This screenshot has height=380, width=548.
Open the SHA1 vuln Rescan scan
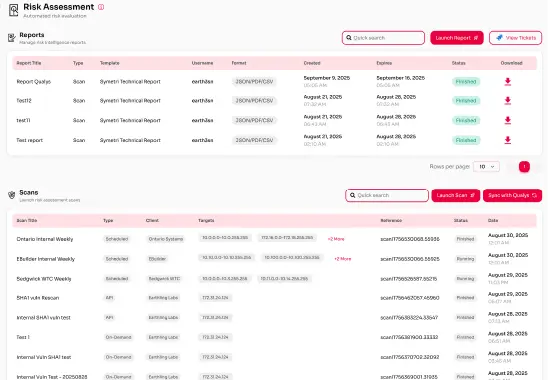pos(38,298)
